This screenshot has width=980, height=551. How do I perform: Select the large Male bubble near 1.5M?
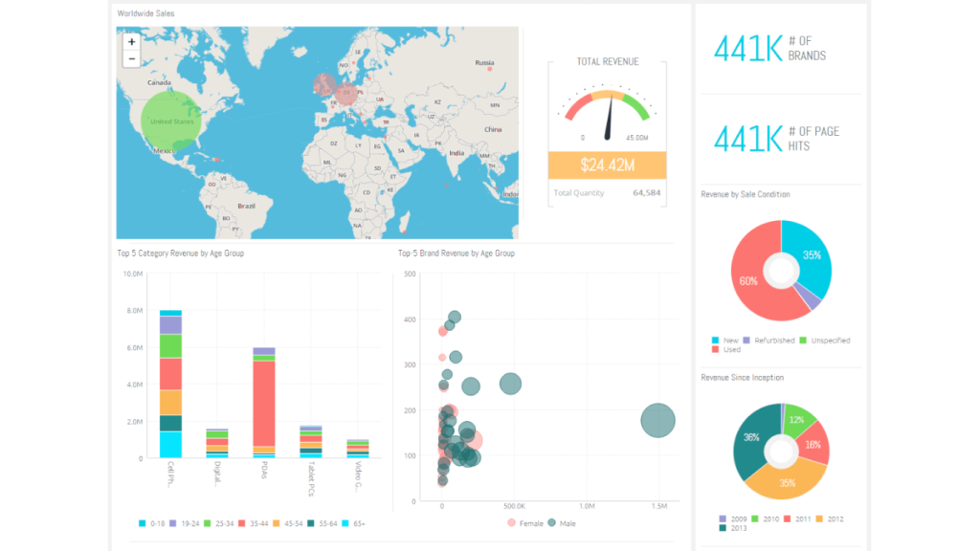coord(657,421)
